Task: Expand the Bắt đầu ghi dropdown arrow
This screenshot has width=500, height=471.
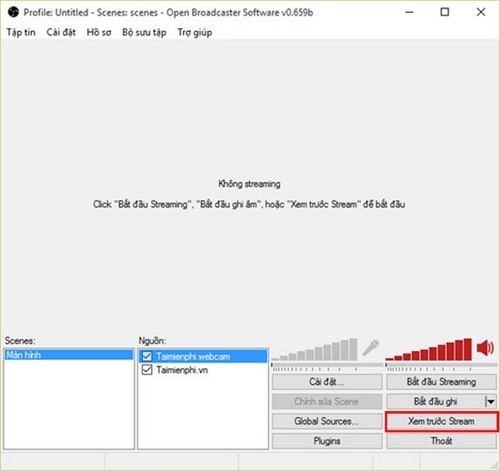Action: click(490, 402)
